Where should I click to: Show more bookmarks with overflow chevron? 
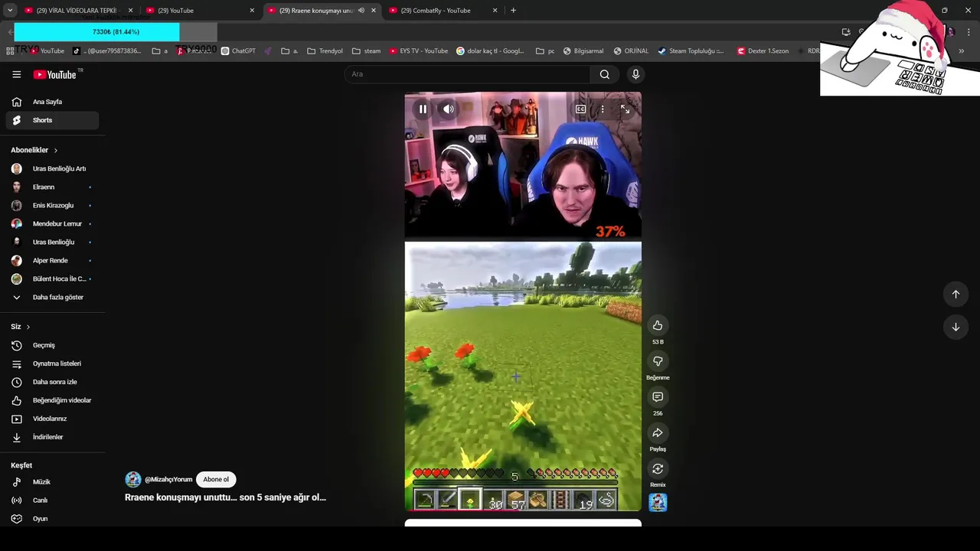click(961, 51)
